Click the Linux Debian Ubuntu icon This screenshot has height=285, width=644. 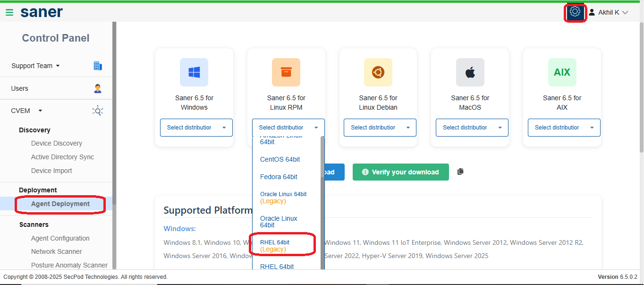point(378,72)
